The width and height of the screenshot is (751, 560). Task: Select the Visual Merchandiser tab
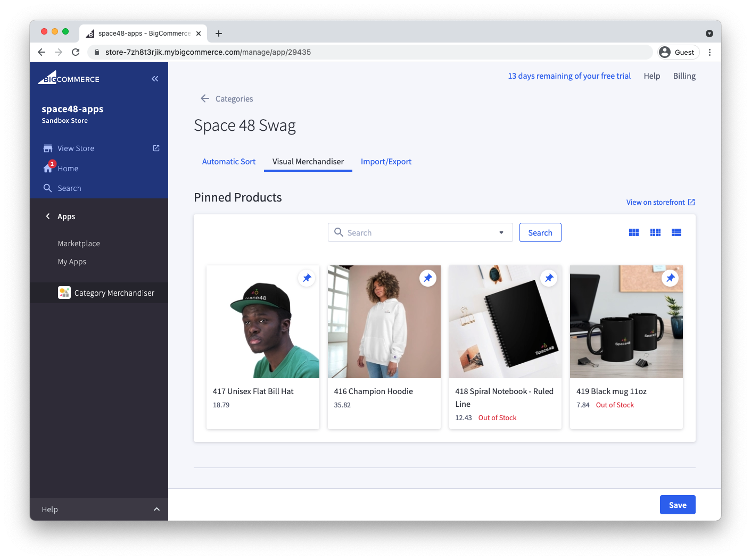[x=308, y=162]
